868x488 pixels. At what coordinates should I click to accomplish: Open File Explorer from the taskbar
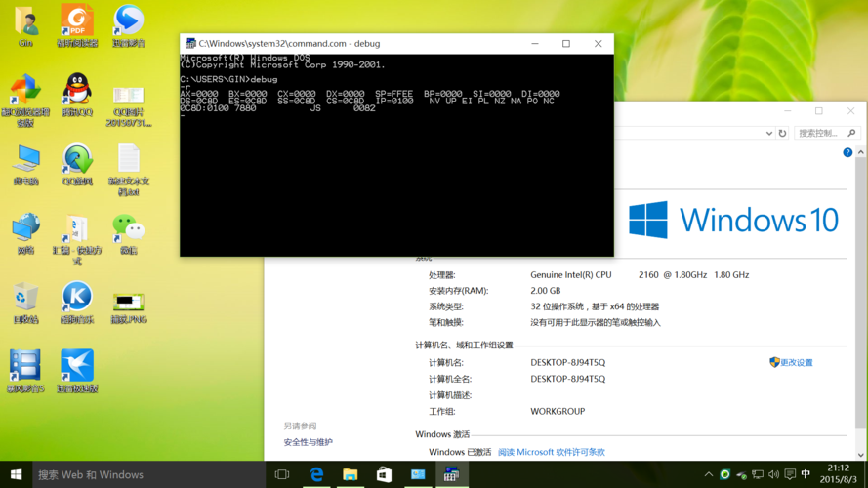[350, 474]
